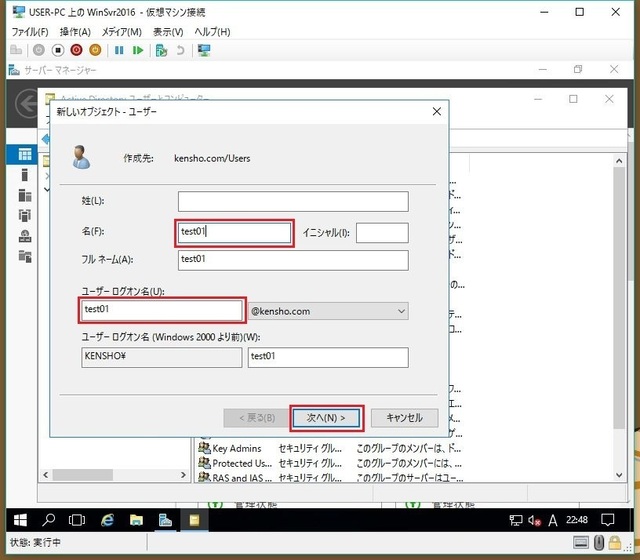Open the ファイル(F) menu
640x560 pixels.
click(x=30, y=32)
